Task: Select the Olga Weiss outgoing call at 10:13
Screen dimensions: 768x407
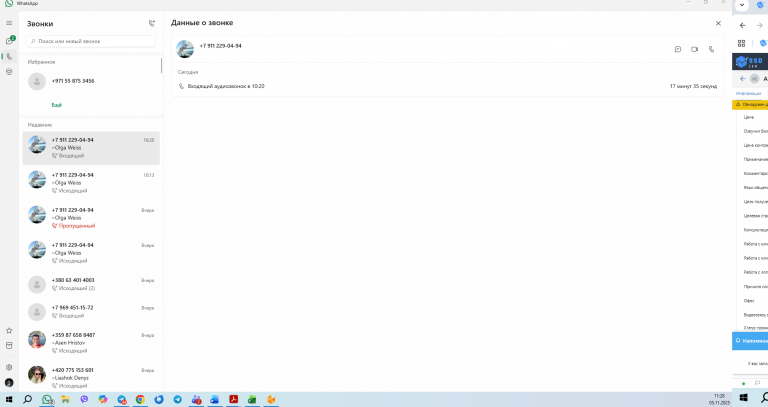Action: coord(91,183)
